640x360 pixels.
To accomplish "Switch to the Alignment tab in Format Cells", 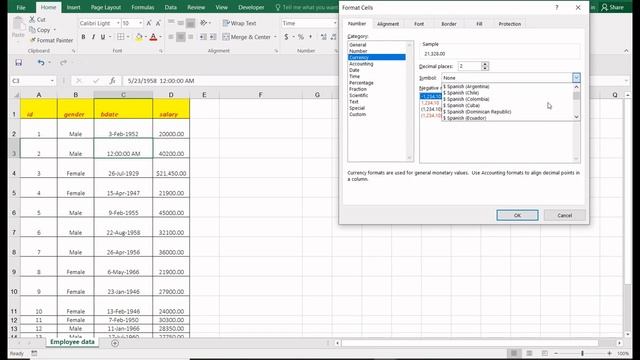I will 388,24.
